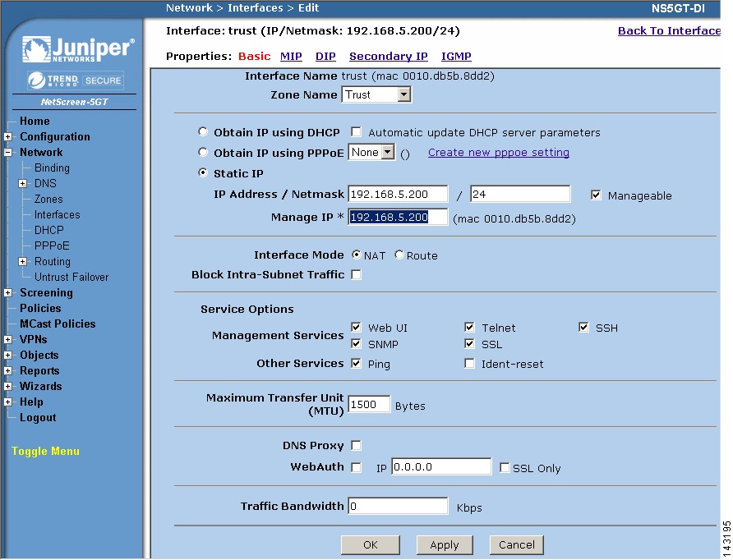Open the DIP properties tab
This screenshot has width=733, height=560.
pos(325,57)
